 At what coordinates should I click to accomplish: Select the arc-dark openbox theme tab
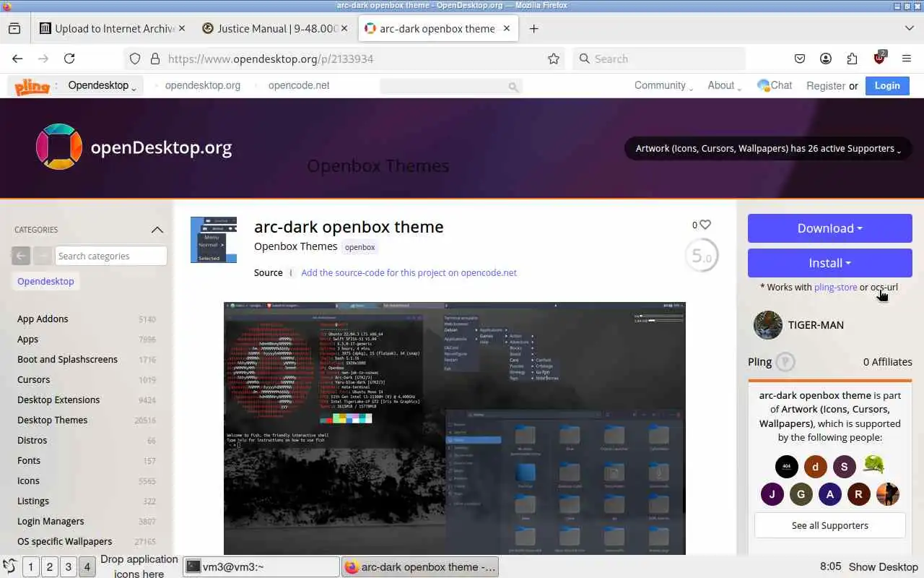coord(438,28)
